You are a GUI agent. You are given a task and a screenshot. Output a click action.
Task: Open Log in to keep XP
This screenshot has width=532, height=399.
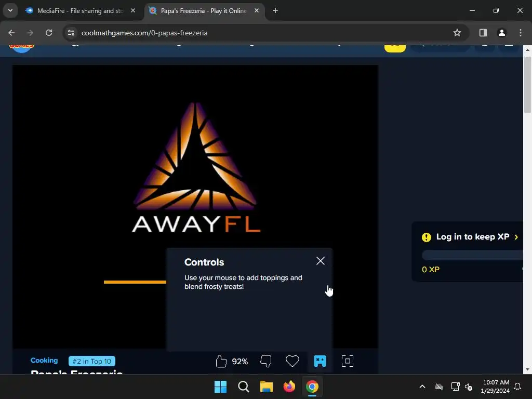pyautogui.click(x=473, y=237)
